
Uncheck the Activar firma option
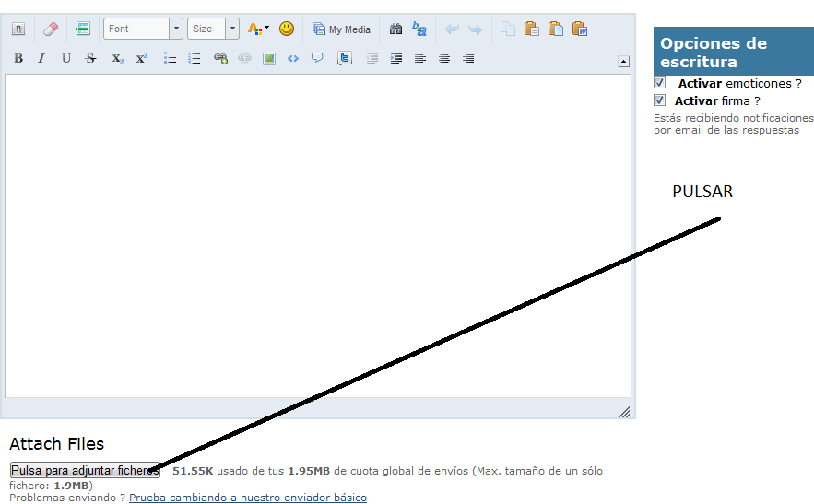pos(659,100)
